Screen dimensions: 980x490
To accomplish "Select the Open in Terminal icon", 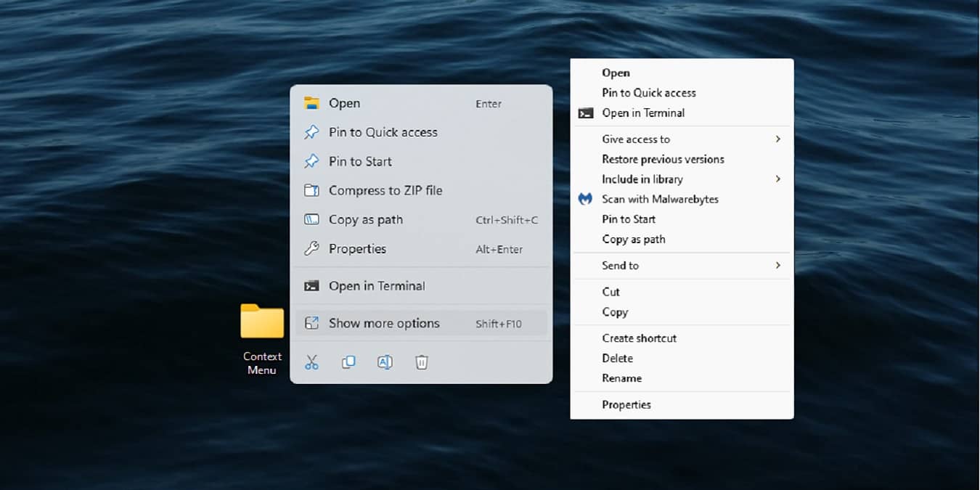I will [312, 285].
